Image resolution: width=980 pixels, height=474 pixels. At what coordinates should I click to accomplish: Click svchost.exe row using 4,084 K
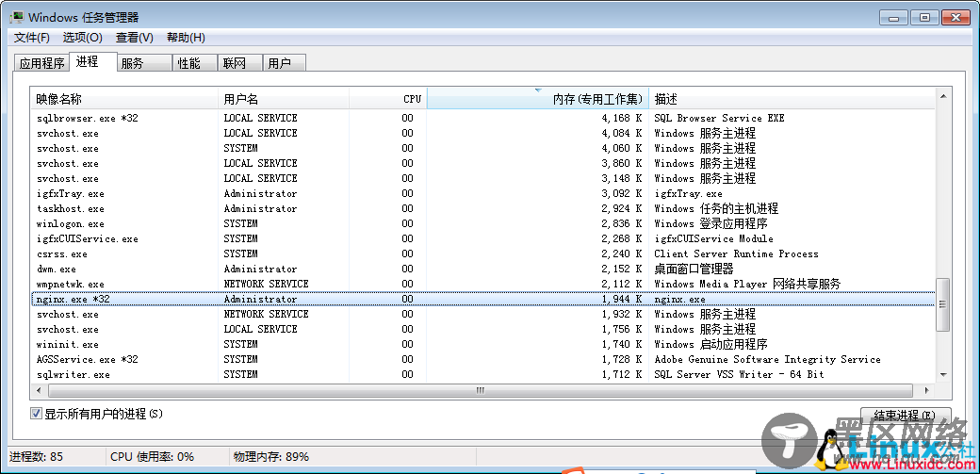[483, 133]
